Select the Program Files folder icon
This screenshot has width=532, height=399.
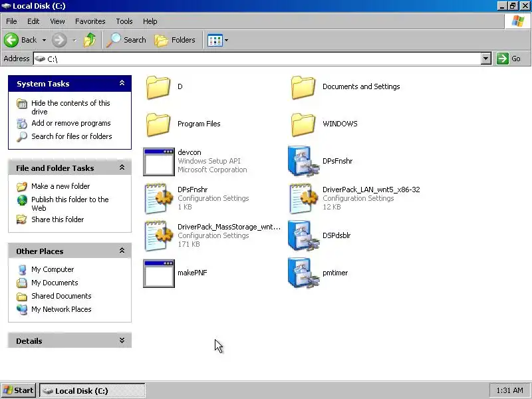(158, 124)
